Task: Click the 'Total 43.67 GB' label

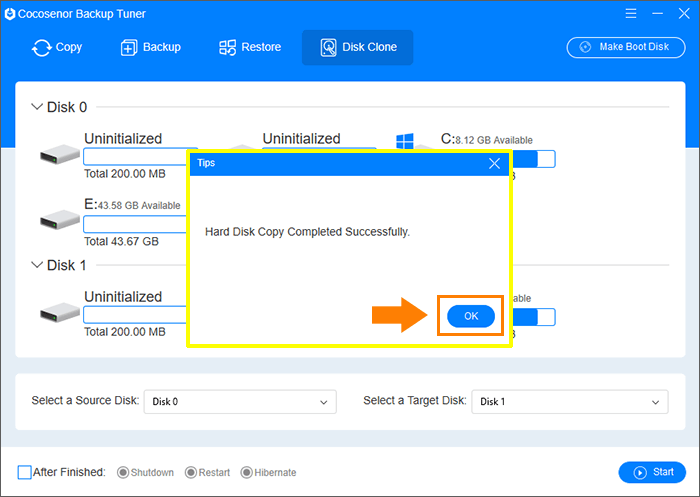Action: 121,242
